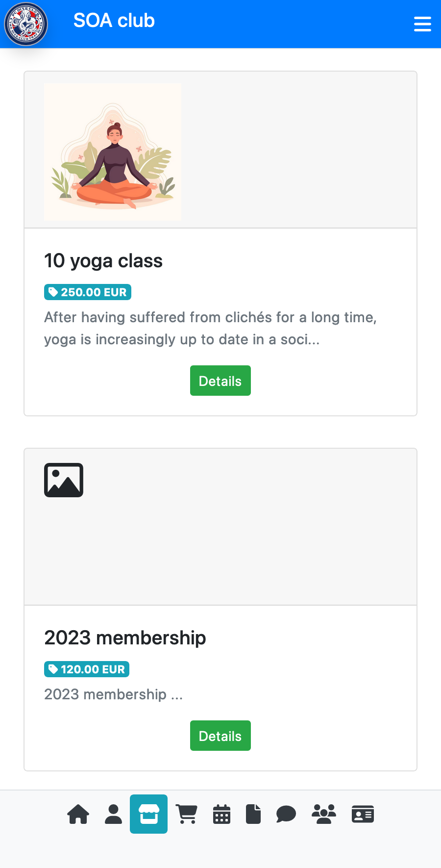Click the 120.00 EUR price tag badge
This screenshot has width=441, height=868.
(87, 669)
